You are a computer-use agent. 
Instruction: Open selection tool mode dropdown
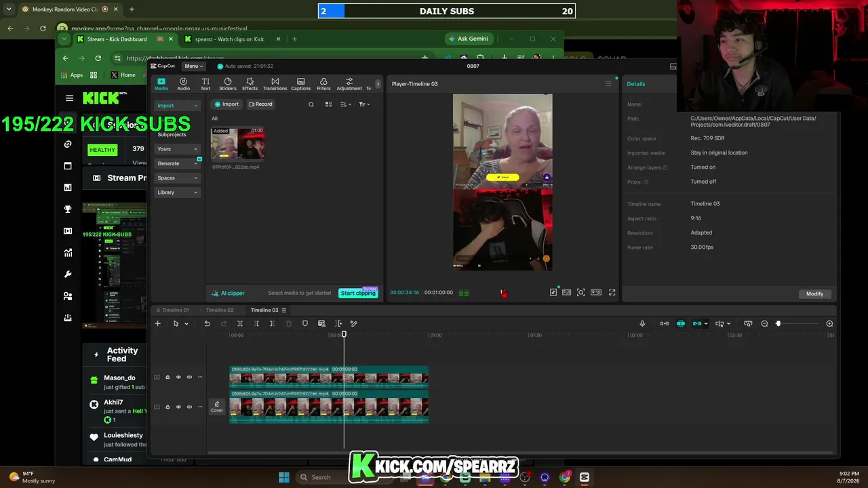[186, 323]
